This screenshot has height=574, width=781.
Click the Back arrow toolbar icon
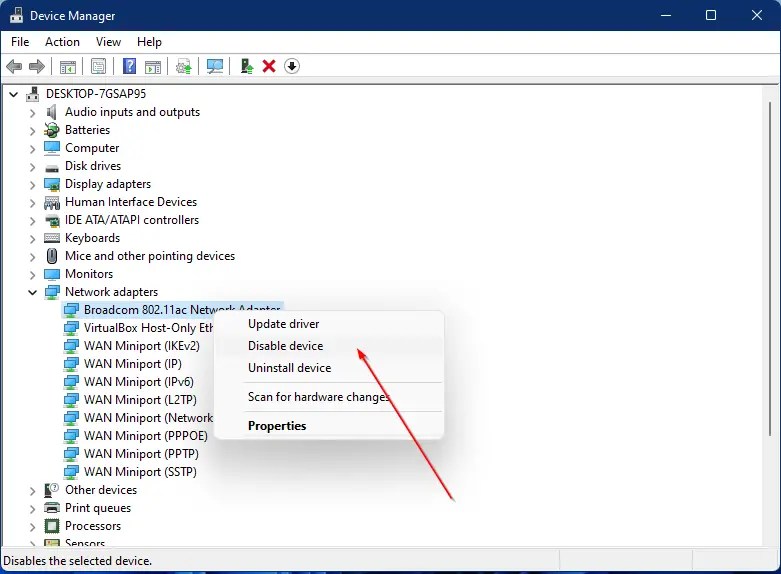tap(14, 66)
